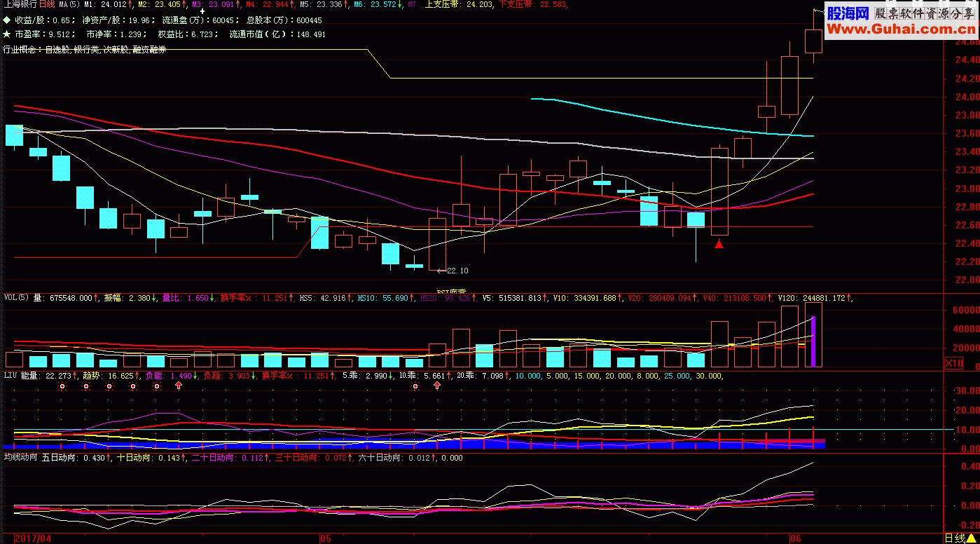Viewport: 980px width, 544px height.
Task: Click the 均线动向 indicator panel title
Action: (x=20, y=458)
